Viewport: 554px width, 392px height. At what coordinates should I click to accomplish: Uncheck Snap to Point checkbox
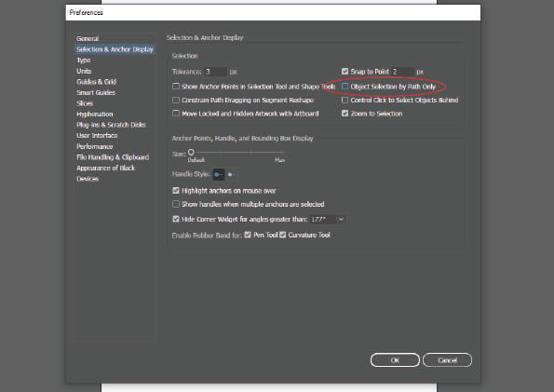[x=345, y=72]
